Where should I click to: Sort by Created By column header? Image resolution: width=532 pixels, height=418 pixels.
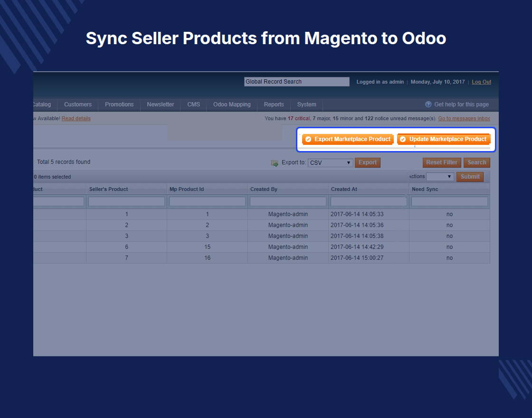(x=264, y=190)
